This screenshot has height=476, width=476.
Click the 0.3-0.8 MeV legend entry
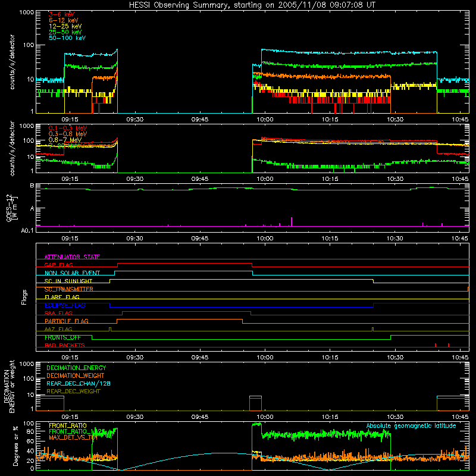pyautogui.click(x=68, y=134)
